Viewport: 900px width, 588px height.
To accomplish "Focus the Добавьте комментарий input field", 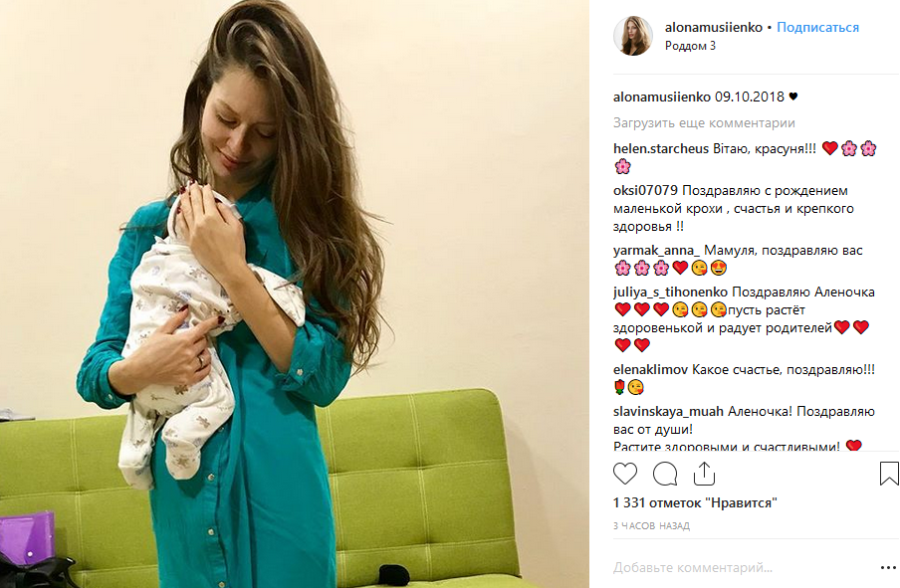I will (x=741, y=567).
